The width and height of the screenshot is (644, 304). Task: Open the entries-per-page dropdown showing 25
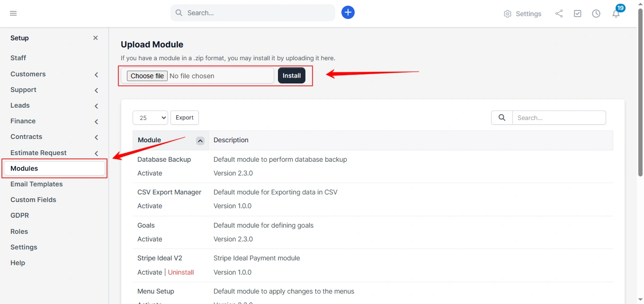click(150, 117)
